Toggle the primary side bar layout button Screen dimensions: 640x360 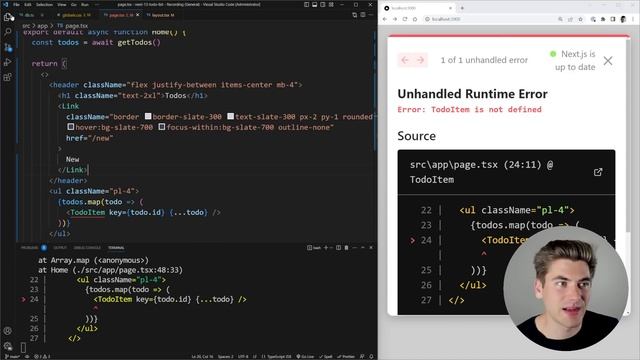pos(307,4)
